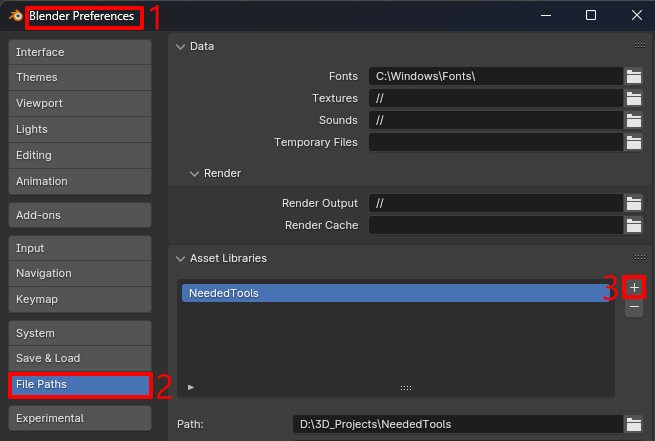This screenshot has height=441, width=655.
Task: Close the Blender Preferences window
Action: click(637, 15)
